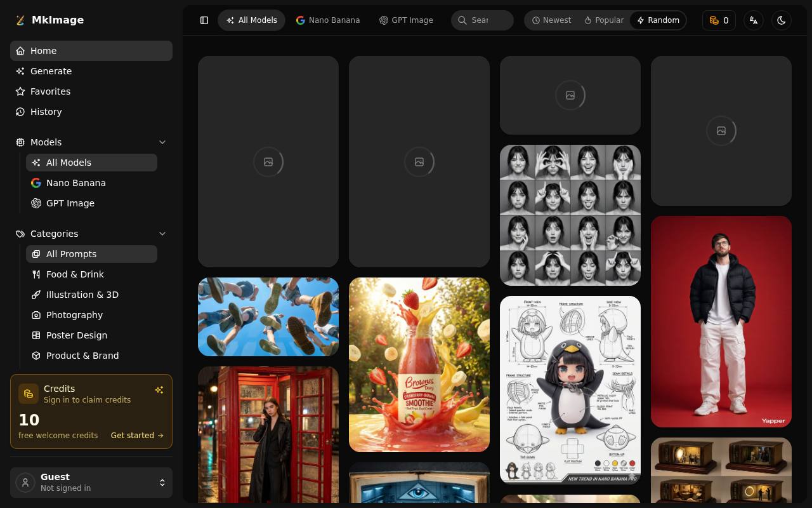The image size is (812, 508).
Task: Toggle dark mode moon icon
Action: click(782, 20)
